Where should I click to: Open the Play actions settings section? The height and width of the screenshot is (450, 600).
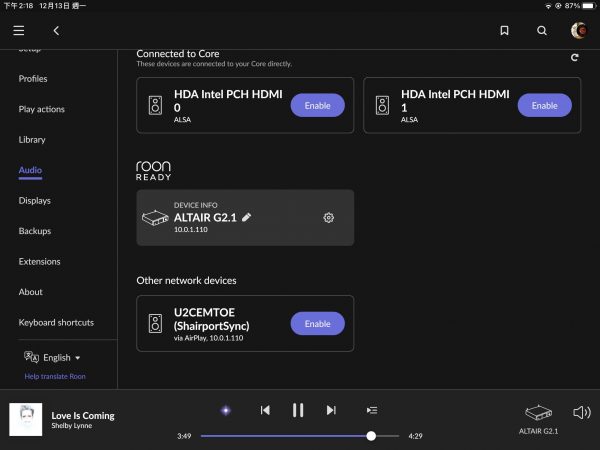(42, 109)
